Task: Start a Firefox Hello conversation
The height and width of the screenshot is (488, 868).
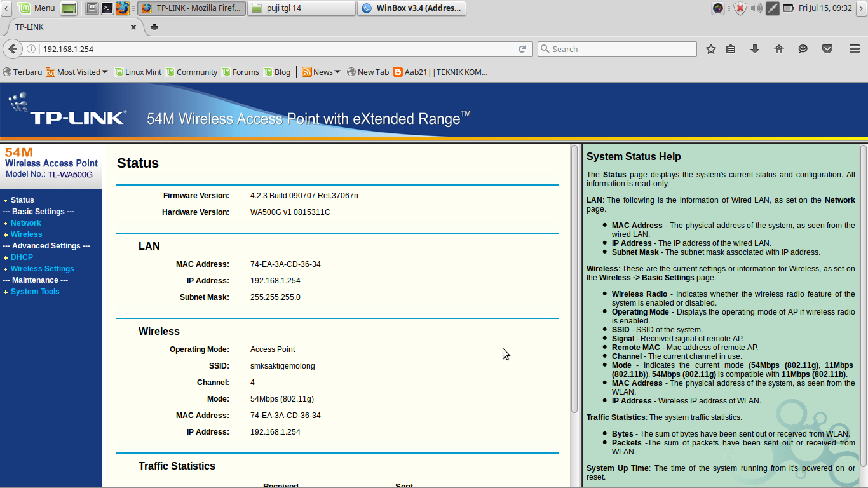Action: pos(803,49)
